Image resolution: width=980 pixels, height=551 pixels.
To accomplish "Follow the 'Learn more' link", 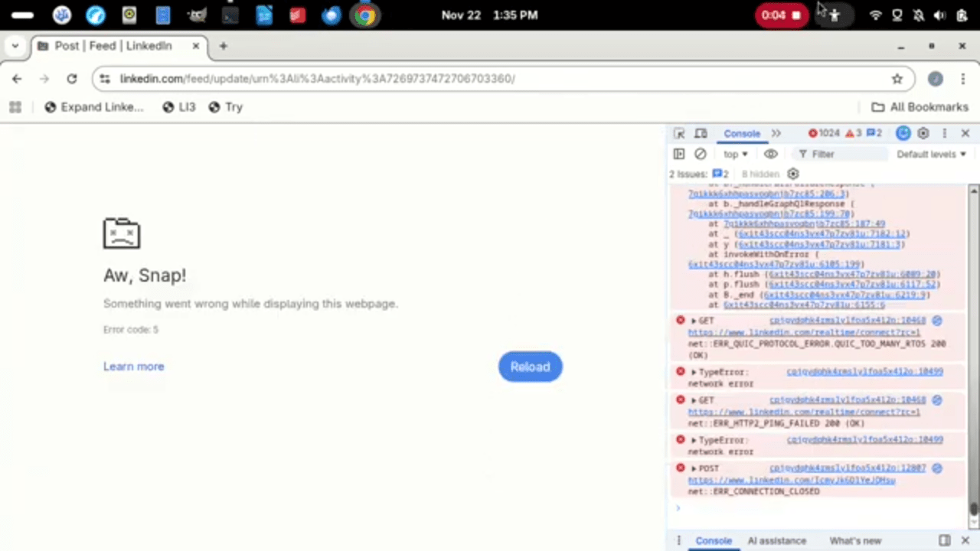I will coord(134,367).
